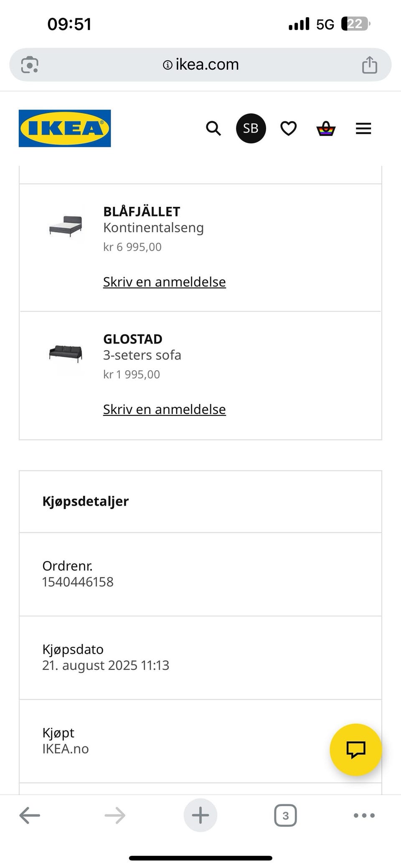Screen dimensions: 401x868
Task: Tap the ikea.com address bar
Action: [200, 64]
